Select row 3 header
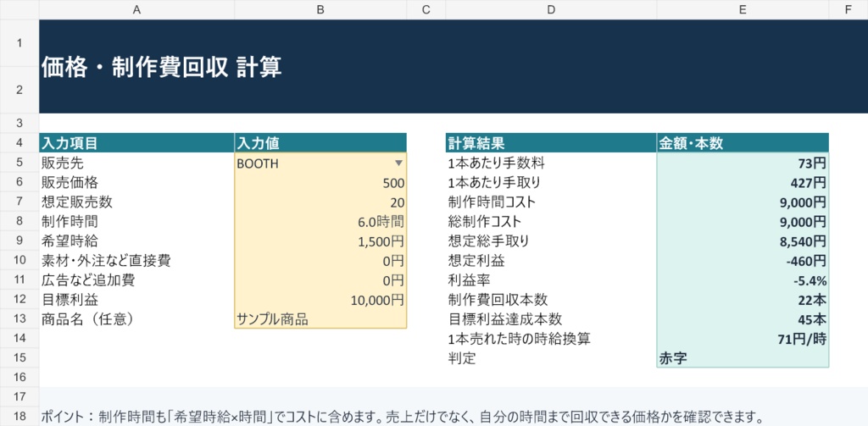Viewport: 868px width, 426px height. coord(19,123)
